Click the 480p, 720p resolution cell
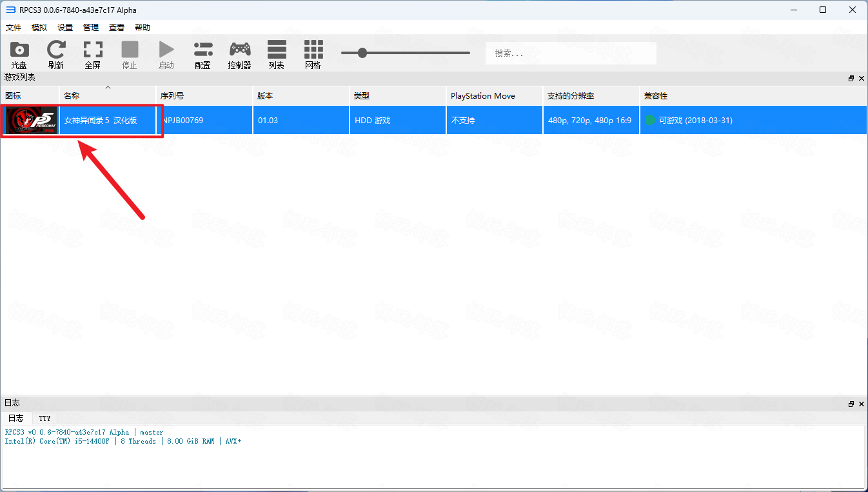 pos(591,121)
